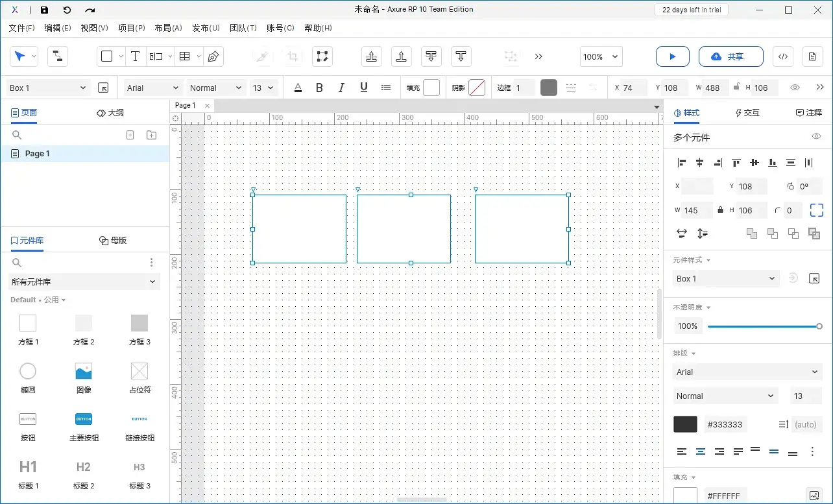Toggle visibility eye icon in style toolbar
This screenshot has height=504, width=833.
[x=795, y=88]
